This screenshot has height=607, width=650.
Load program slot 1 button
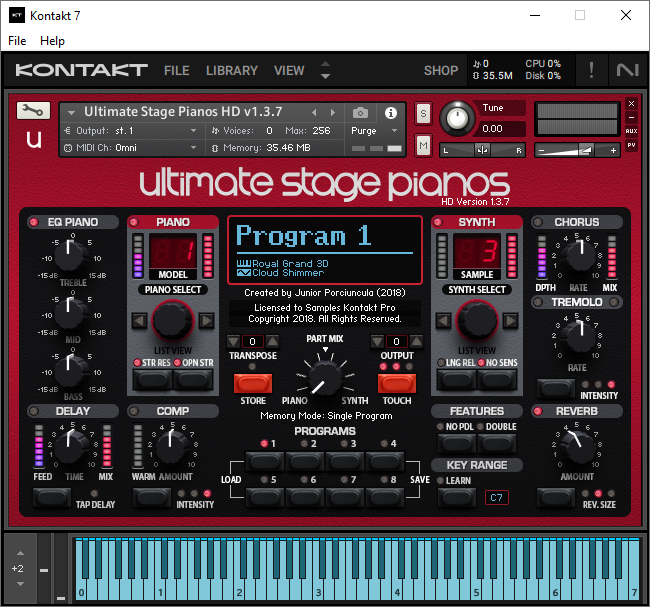[265, 461]
